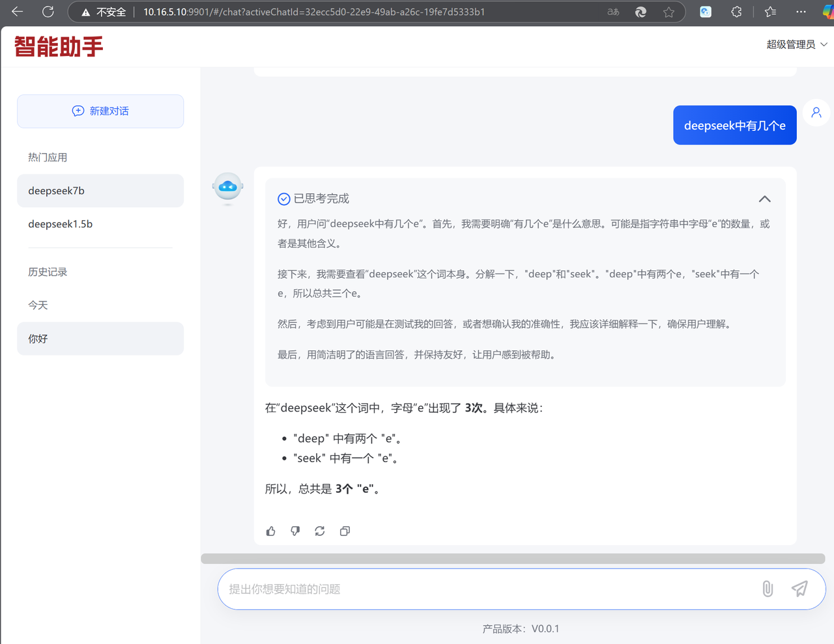Select the deepseek1.5b application

point(100,224)
